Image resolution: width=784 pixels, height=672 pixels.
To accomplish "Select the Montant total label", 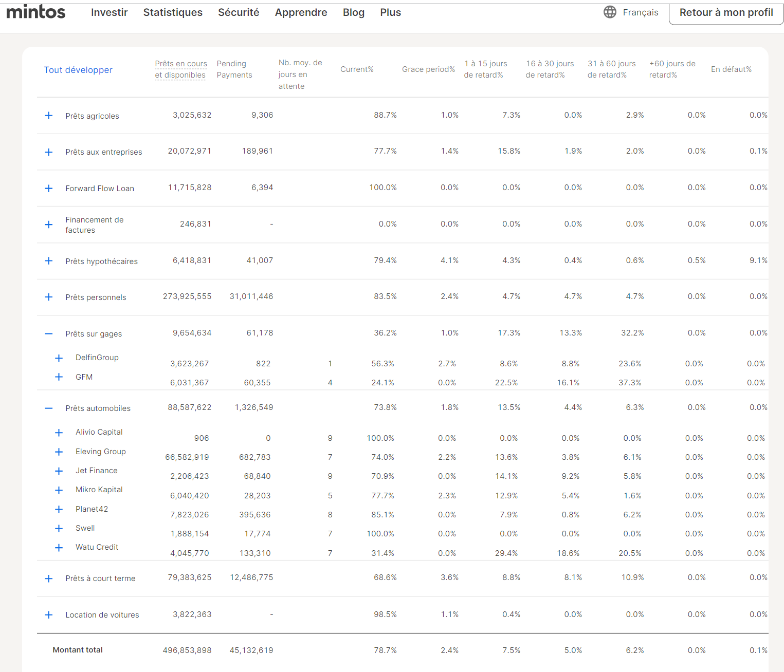I will (x=78, y=650).
